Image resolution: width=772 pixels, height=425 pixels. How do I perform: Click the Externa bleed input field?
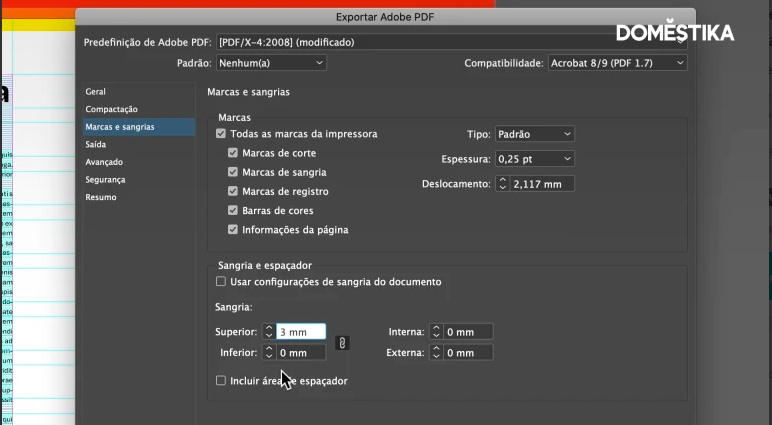coord(468,353)
